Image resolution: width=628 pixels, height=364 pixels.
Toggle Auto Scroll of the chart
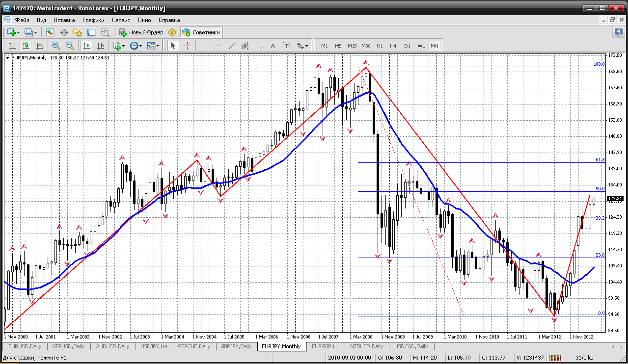tap(87, 46)
